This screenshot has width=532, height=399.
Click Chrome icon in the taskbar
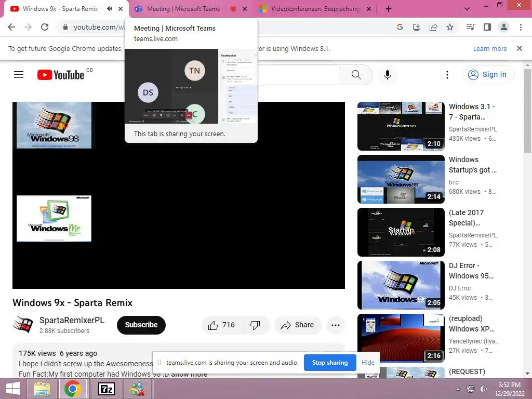[x=73, y=389]
